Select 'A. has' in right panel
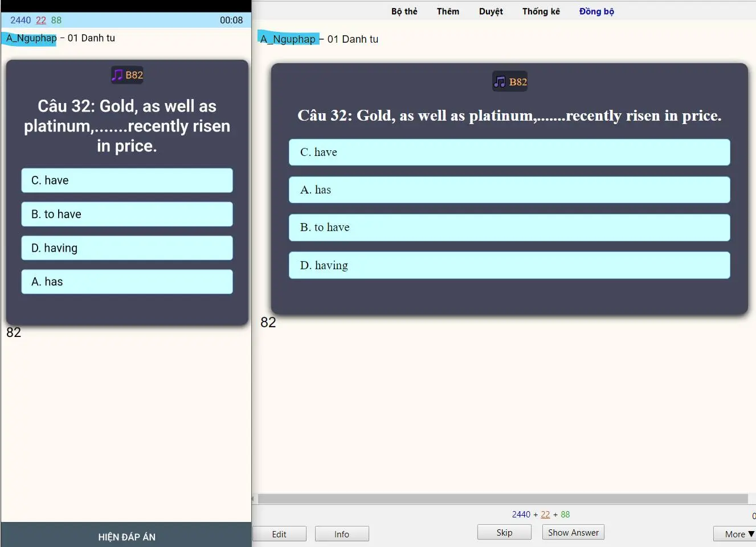This screenshot has width=756, height=547. point(509,190)
